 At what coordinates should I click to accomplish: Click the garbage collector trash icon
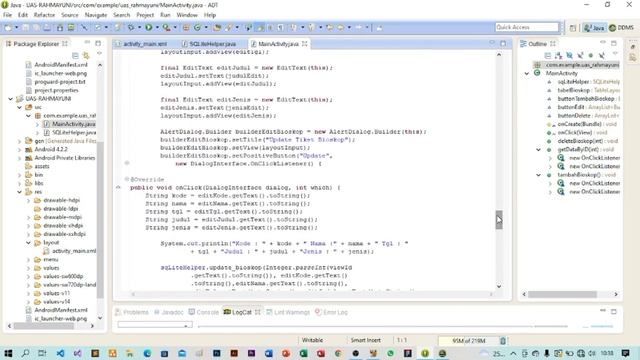pos(503,340)
